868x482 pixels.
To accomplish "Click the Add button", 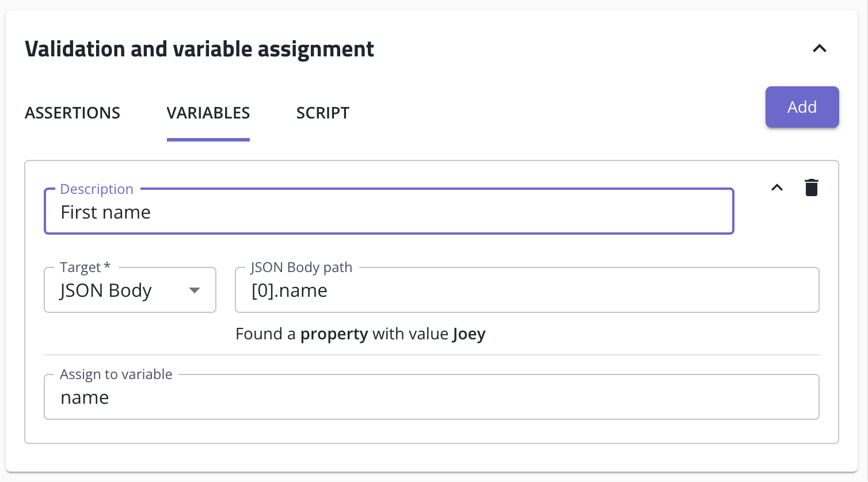I will [802, 107].
